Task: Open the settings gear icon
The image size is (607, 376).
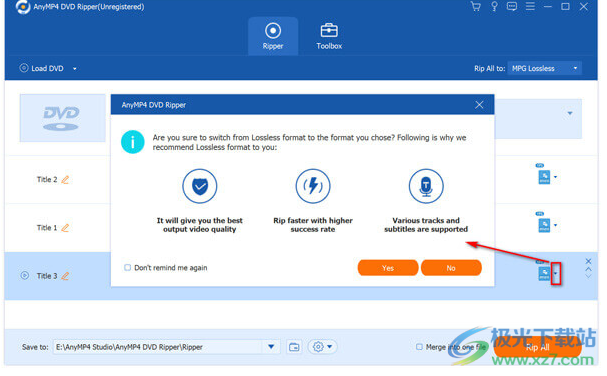Action: [x=318, y=347]
